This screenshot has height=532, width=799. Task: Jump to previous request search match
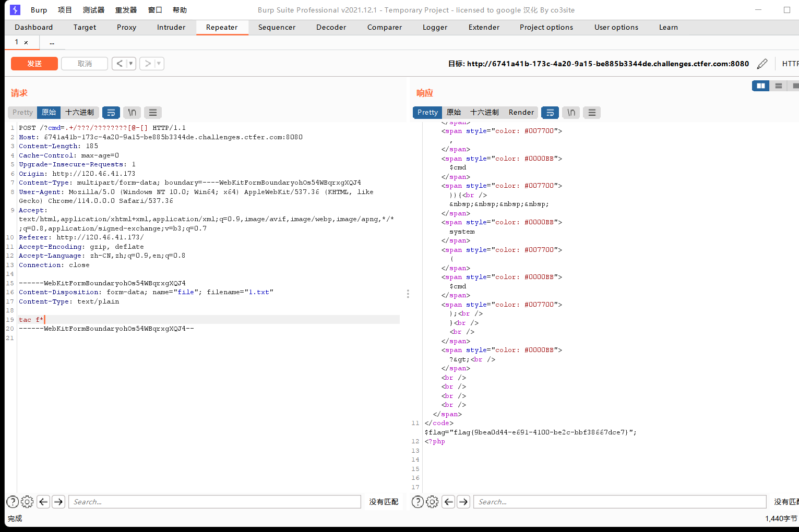click(x=43, y=502)
